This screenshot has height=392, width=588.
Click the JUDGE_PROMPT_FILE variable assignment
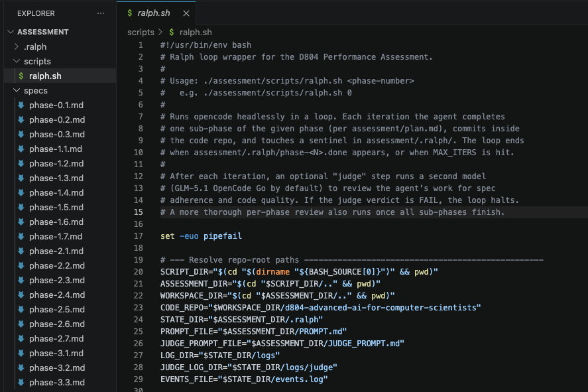(x=282, y=344)
